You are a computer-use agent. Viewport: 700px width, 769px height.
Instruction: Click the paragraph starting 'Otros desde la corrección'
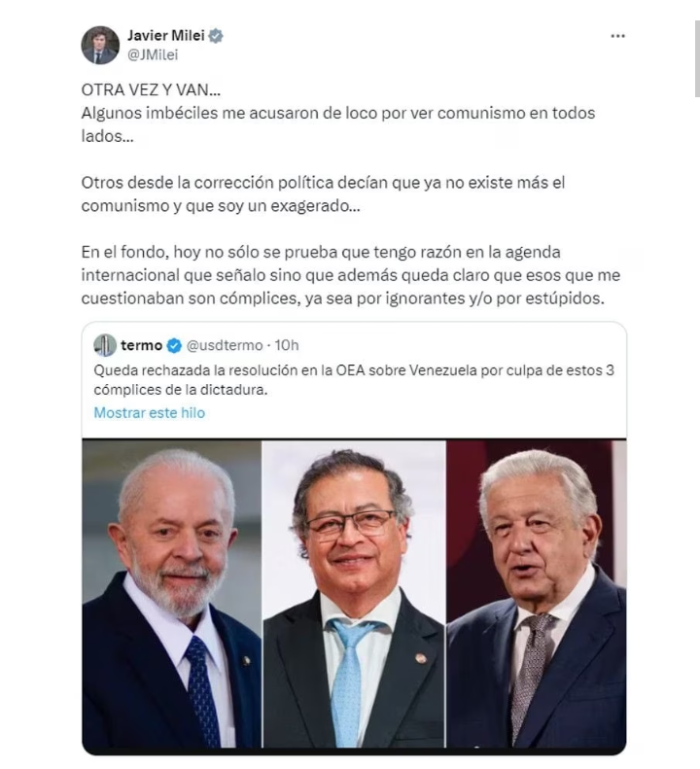tap(323, 194)
